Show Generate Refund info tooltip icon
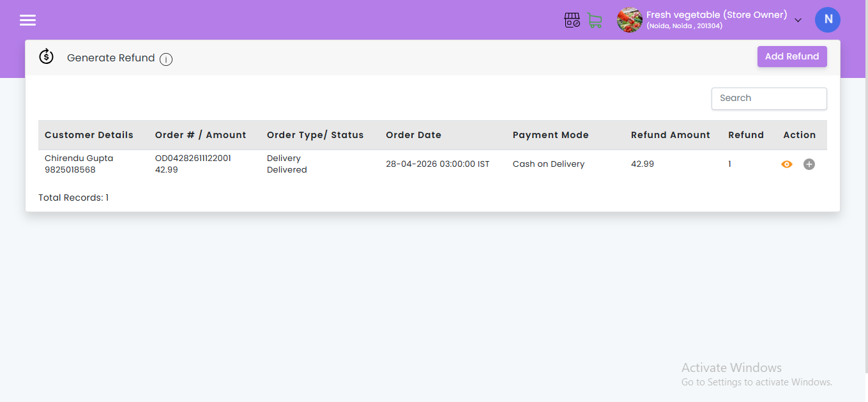The width and height of the screenshot is (868, 402). [166, 59]
